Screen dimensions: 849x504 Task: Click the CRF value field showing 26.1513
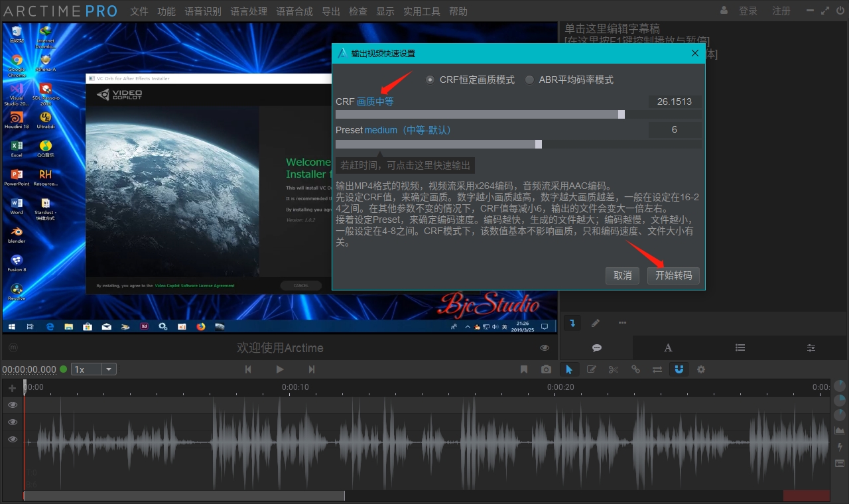tap(674, 101)
